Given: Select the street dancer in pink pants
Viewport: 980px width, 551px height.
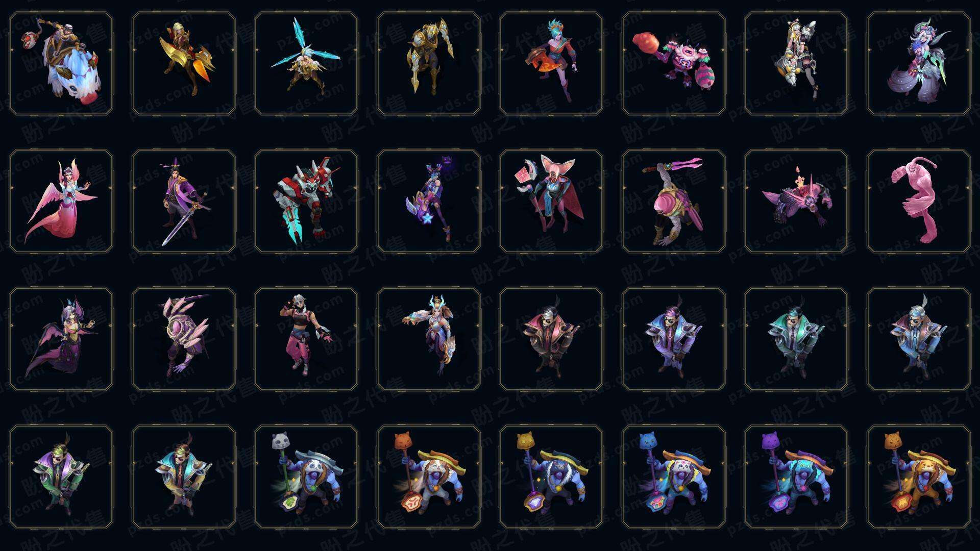Looking at the screenshot, I should pyautogui.click(x=306, y=339).
